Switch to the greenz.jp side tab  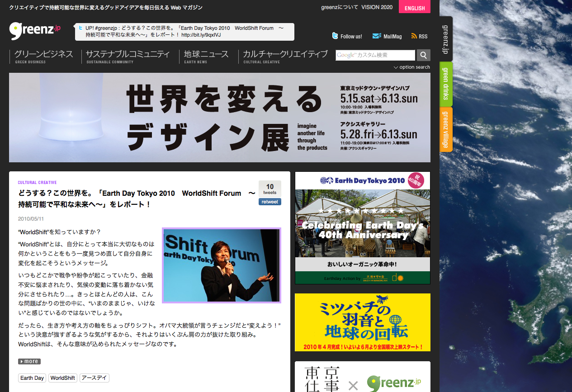pyautogui.click(x=446, y=38)
